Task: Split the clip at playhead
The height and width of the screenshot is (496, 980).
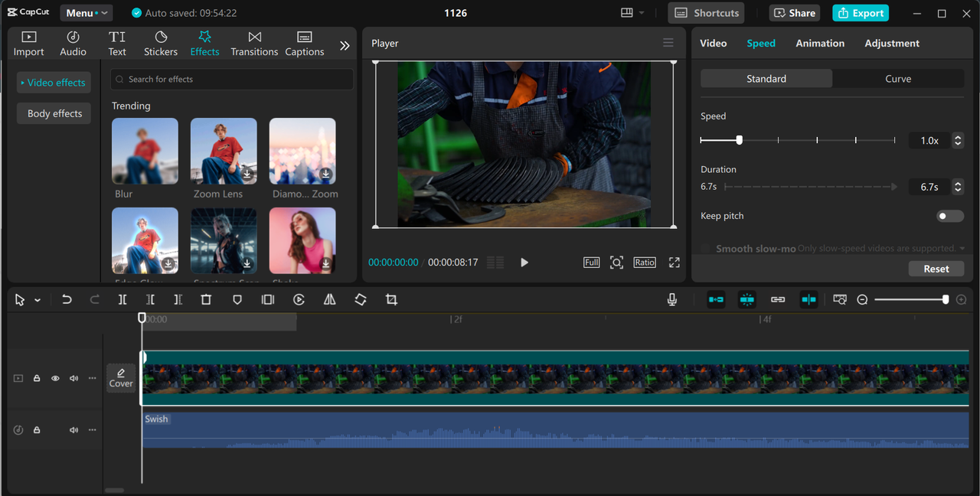Action: click(x=122, y=300)
